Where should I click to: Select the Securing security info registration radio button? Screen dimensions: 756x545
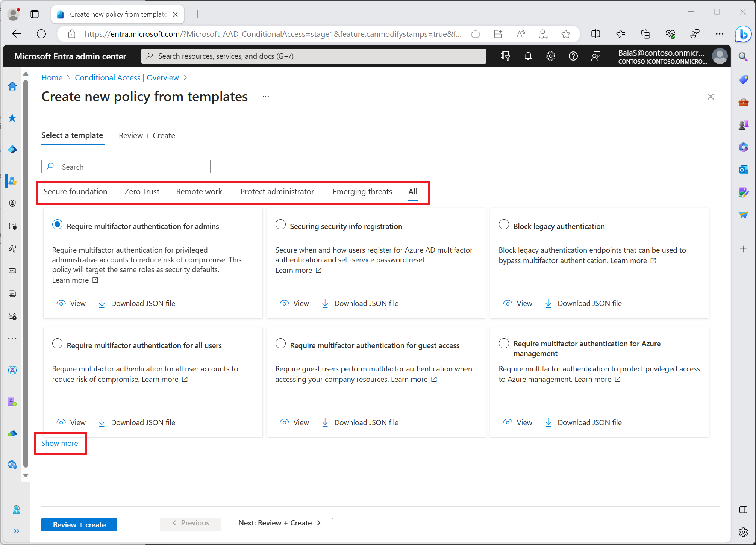(280, 224)
